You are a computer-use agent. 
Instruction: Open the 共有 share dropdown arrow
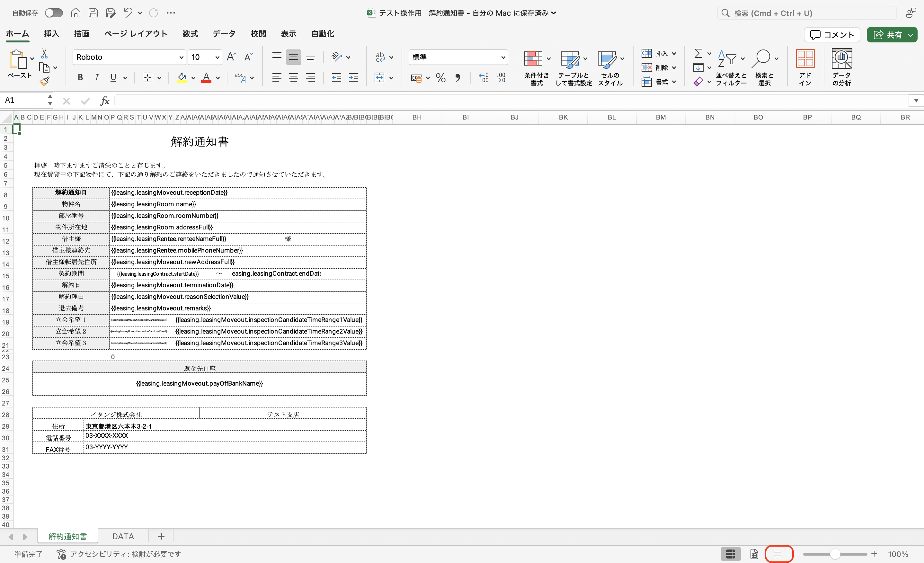(911, 35)
